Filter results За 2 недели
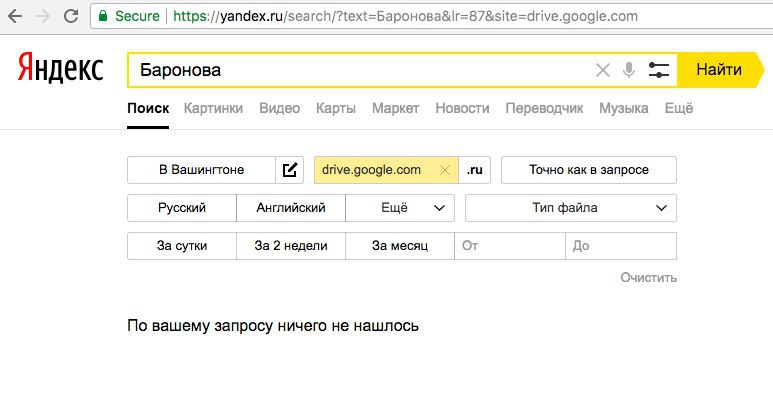Screen dimensions: 773x408 coord(291,246)
